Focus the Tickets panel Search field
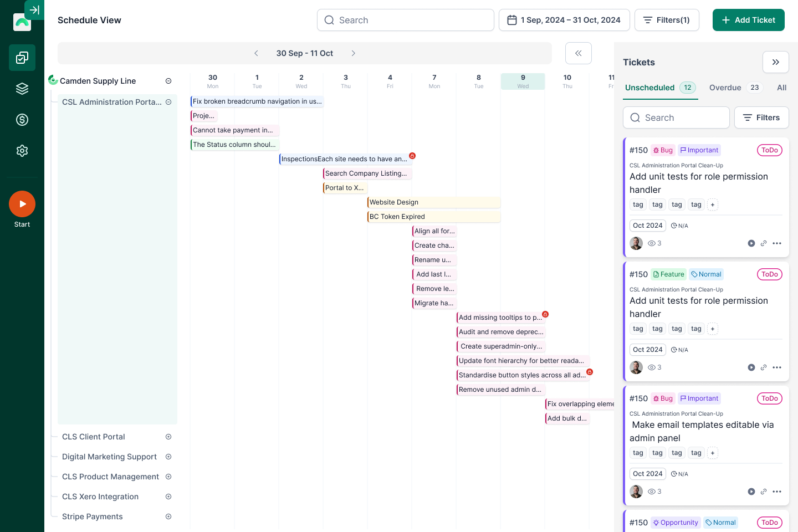 [x=676, y=117]
